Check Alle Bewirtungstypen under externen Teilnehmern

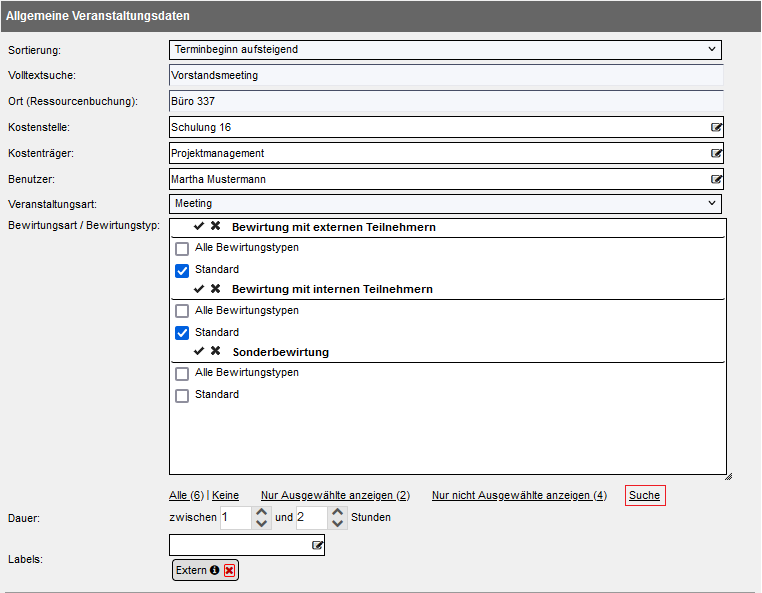[182, 249]
